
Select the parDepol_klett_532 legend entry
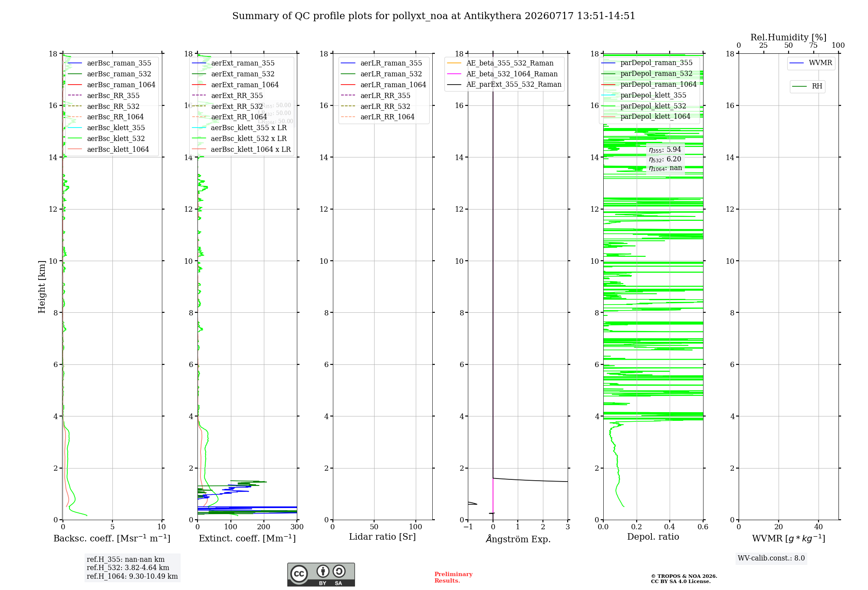click(x=644, y=106)
